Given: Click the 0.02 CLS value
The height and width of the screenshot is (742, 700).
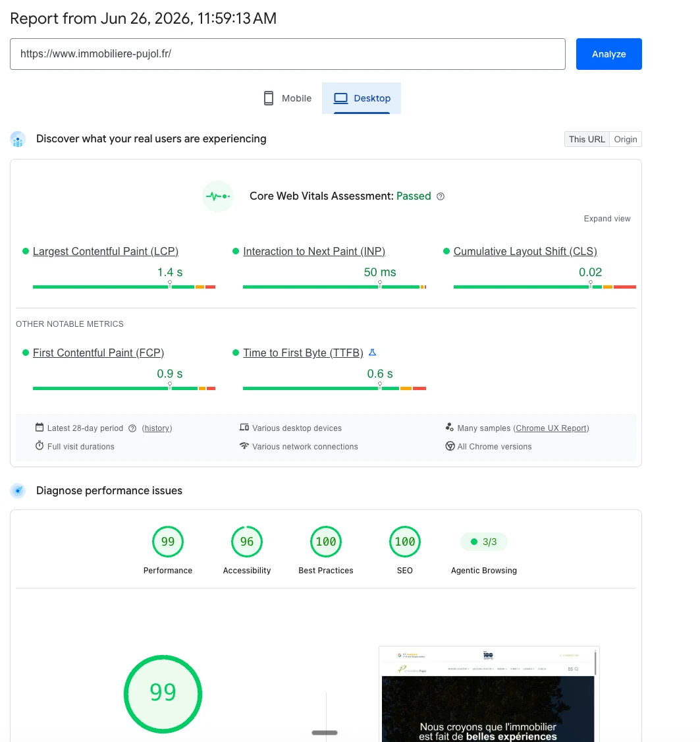Looking at the screenshot, I should coord(590,272).
